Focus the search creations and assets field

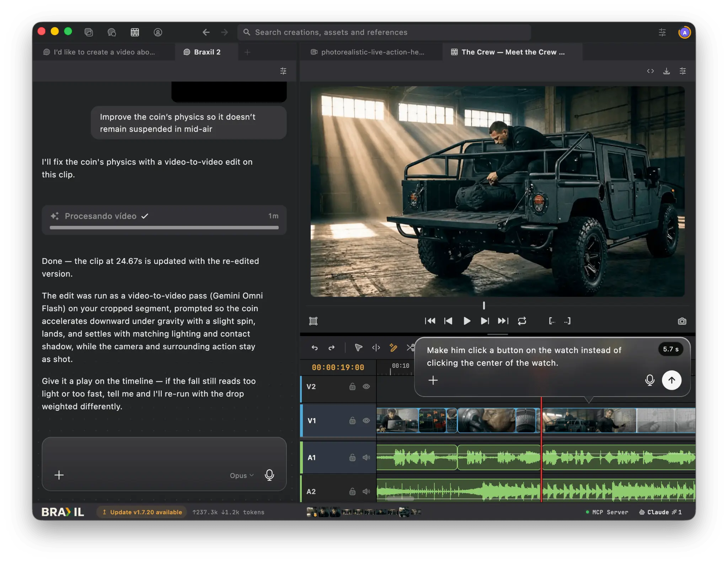384,32
